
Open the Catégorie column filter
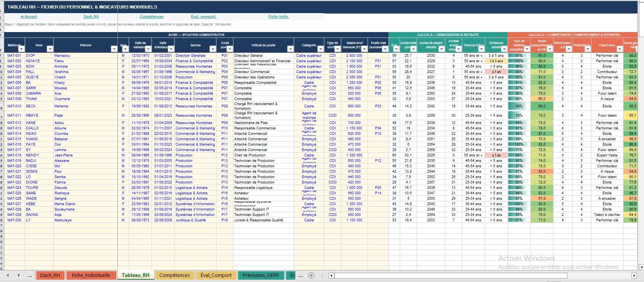click(x=320, y=49)
